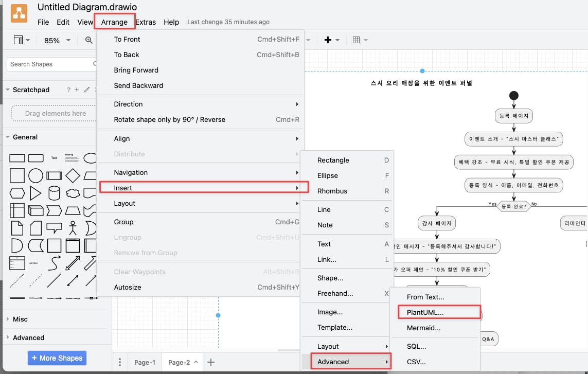Open Scratchpad help question mark
Image resolution: width=588 pixels, height=374 pixels.
[x=68, y=90]
